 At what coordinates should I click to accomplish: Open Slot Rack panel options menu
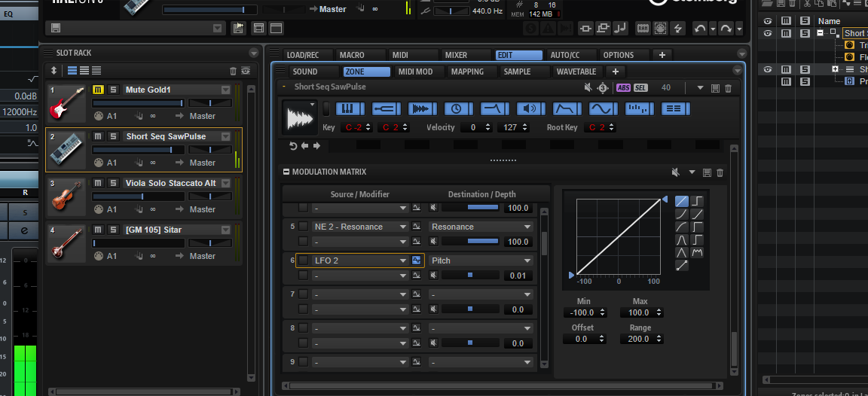pos(254,53)
